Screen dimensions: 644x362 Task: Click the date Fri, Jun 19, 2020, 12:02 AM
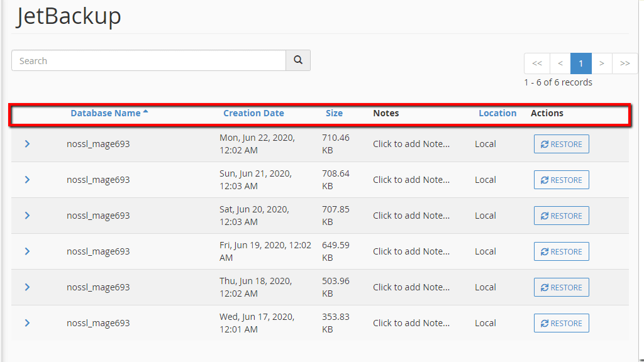coord(265,251)
